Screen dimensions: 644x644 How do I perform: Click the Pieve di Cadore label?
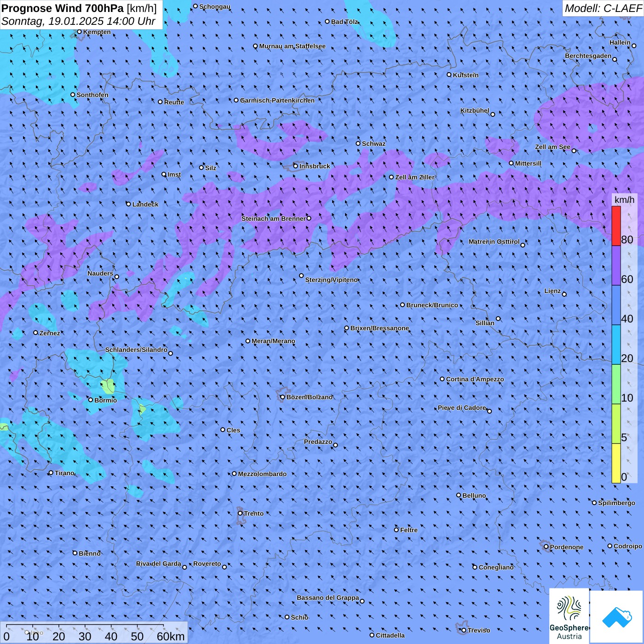click(462, 408)
